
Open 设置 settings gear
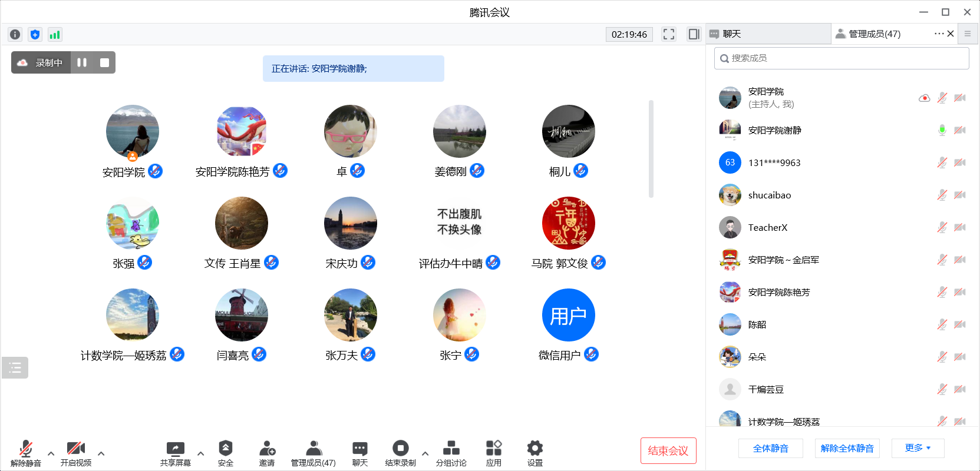coord(535,453)
